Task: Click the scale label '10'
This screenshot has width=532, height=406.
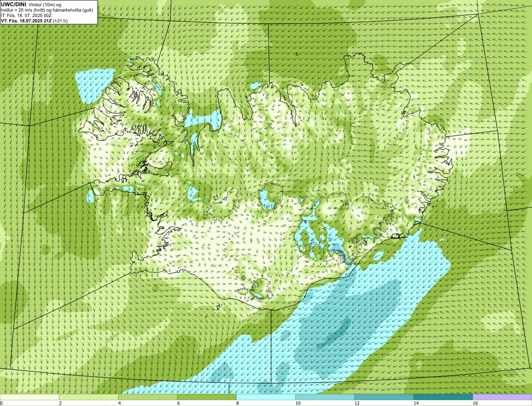Action: [298, 403]
